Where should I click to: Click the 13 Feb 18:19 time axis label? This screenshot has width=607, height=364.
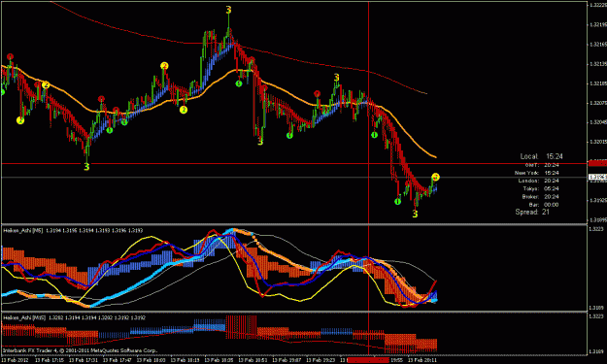pos(185,360)
